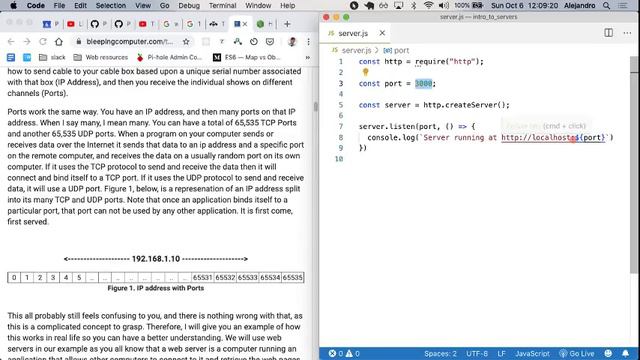This screenshot has height=360, width=640.
Task: Switch to the first YouTube tab
Action: click(71, 24)
